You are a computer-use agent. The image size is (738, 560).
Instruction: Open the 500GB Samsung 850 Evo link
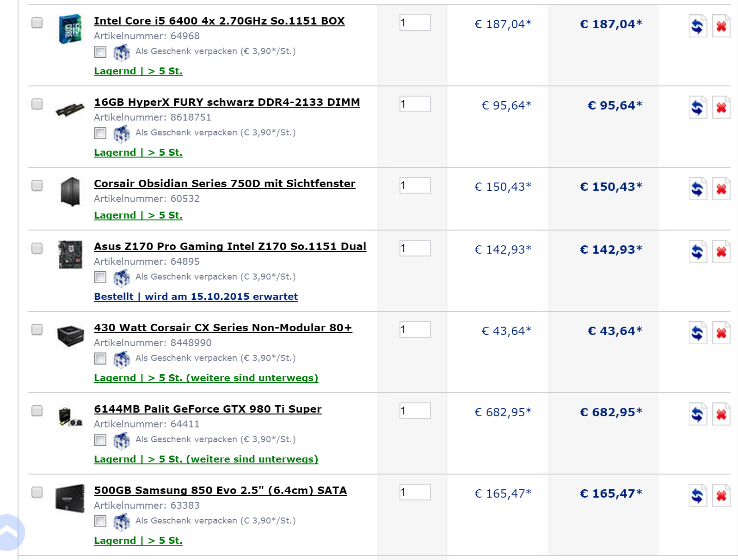pyautogui.click(x=220, y=490)
